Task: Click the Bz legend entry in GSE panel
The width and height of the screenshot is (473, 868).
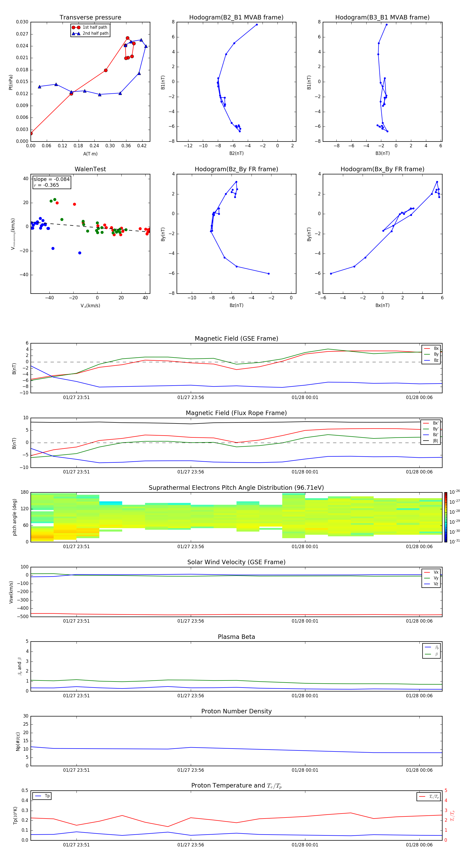Action: pos(431,360)
